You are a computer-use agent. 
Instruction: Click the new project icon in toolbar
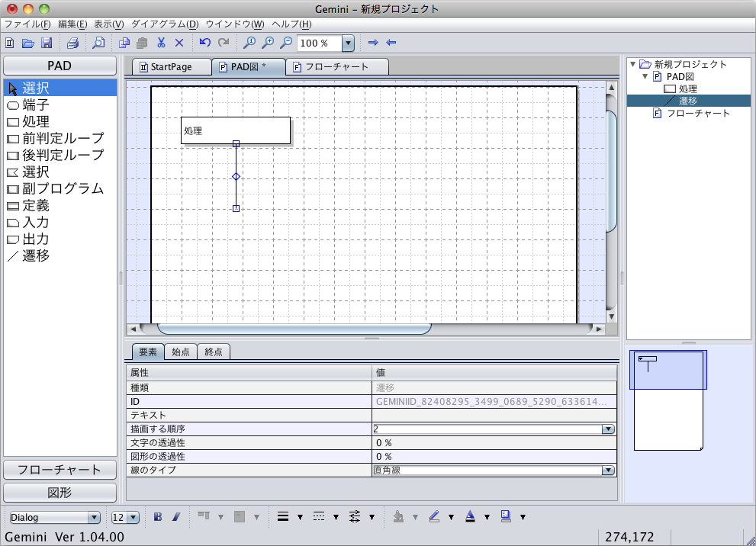(10, 43)
